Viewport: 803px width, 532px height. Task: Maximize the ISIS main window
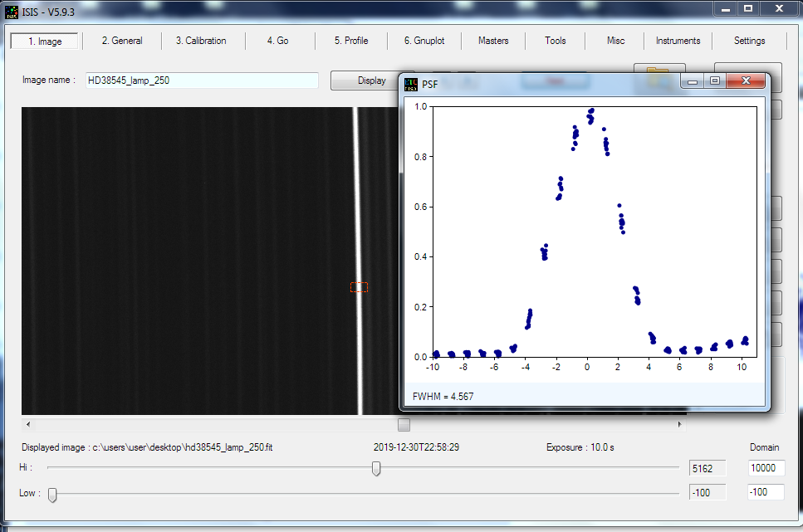pyautogui.click(x=748, y=8)
